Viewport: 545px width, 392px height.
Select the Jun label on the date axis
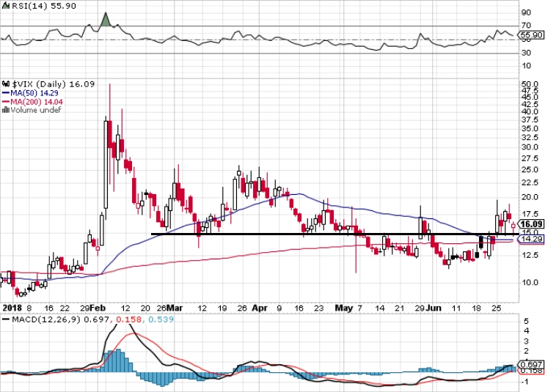pos(434,308)
